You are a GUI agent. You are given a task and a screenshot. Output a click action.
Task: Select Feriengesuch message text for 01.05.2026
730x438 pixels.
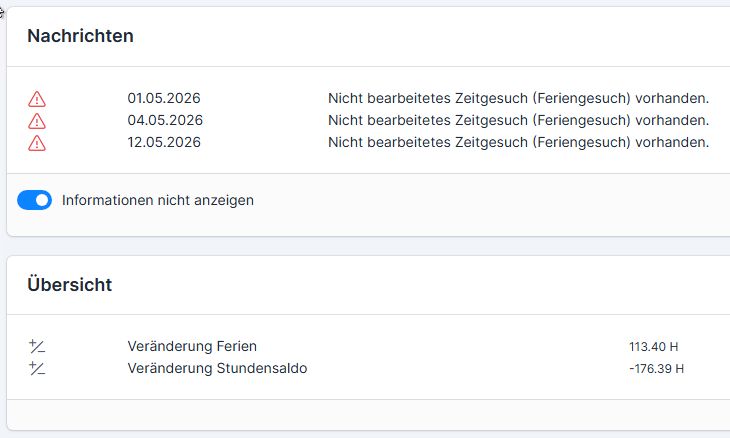pyautogui.click(x=519, y=98)
